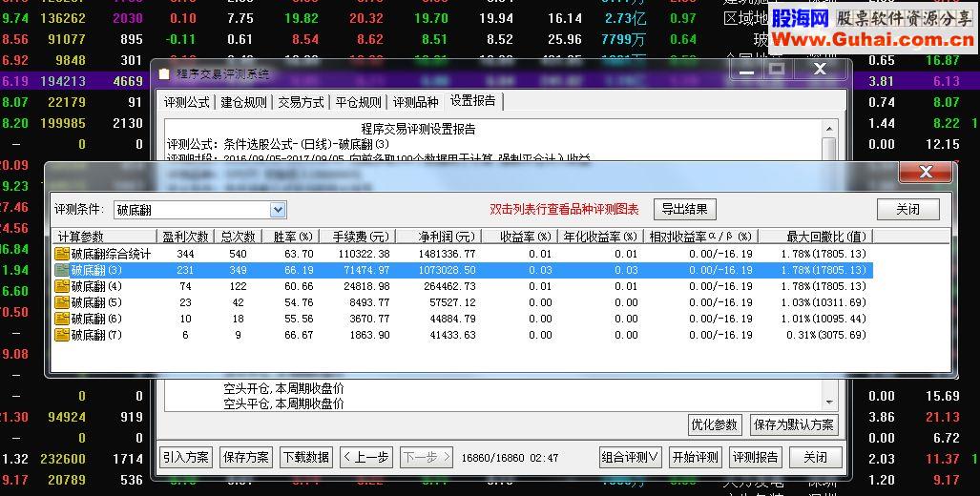Switch to the 建仓规则 tab
The height and width of the screenshot is (496, 980).
point(243,102)
